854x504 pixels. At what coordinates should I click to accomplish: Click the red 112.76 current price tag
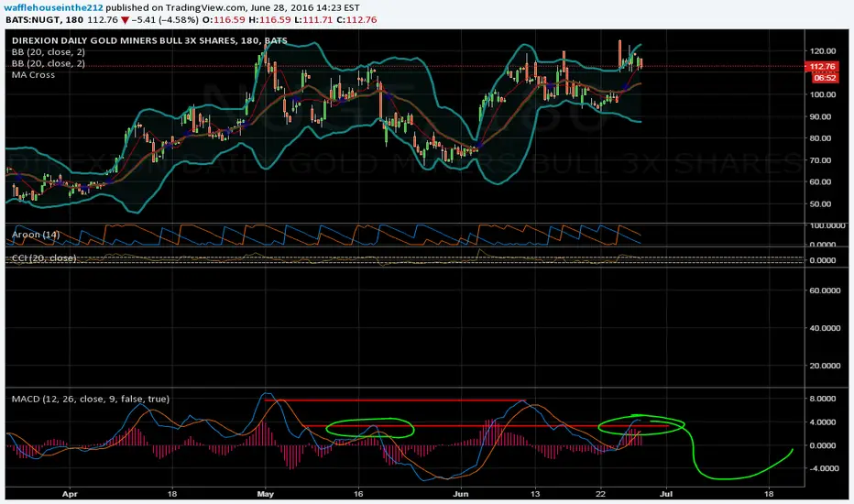821,67
